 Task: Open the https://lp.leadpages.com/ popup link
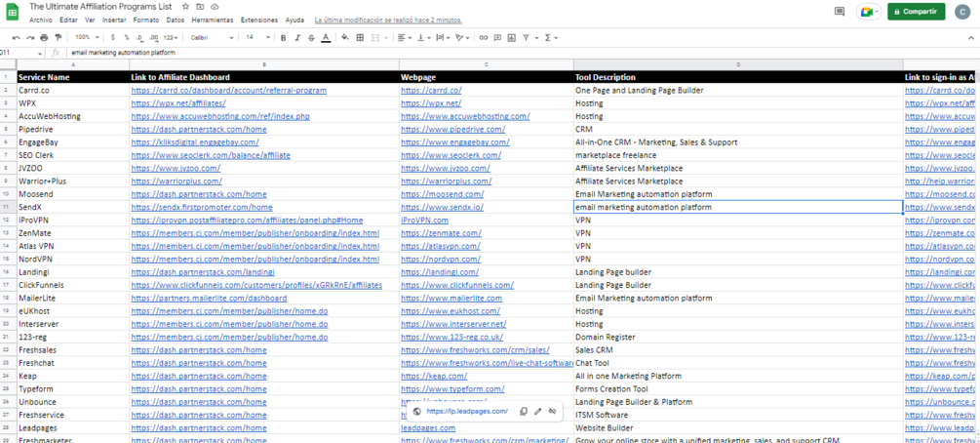tap(467, 411)
